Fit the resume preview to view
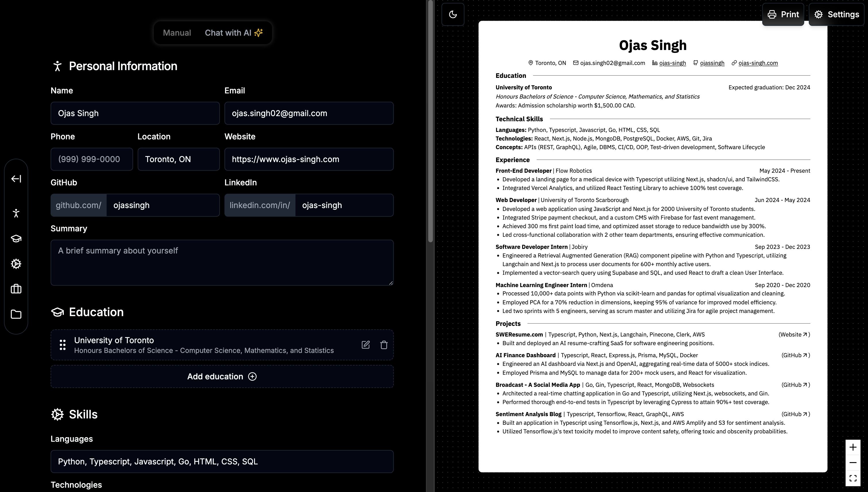The height and width of the screenshot is (492, 868). 853,478
